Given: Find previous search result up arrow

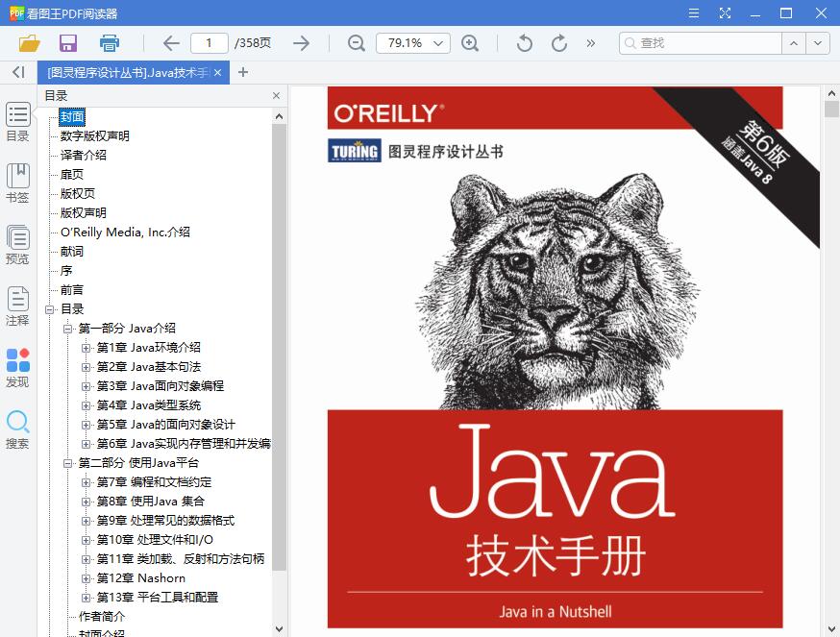Looking at the screenshot, I should [x=794, y=43].
